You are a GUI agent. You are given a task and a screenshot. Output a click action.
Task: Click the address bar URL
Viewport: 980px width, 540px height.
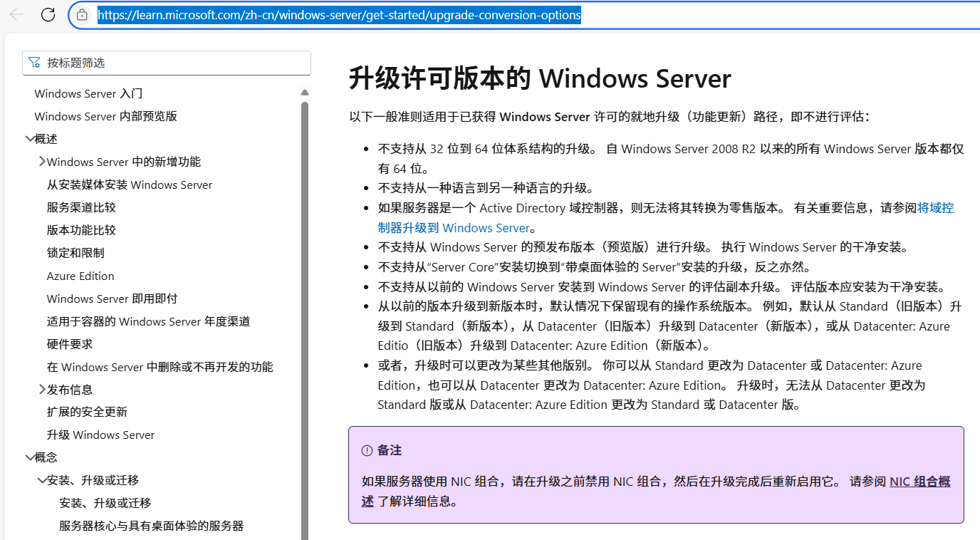pos(339,14)
